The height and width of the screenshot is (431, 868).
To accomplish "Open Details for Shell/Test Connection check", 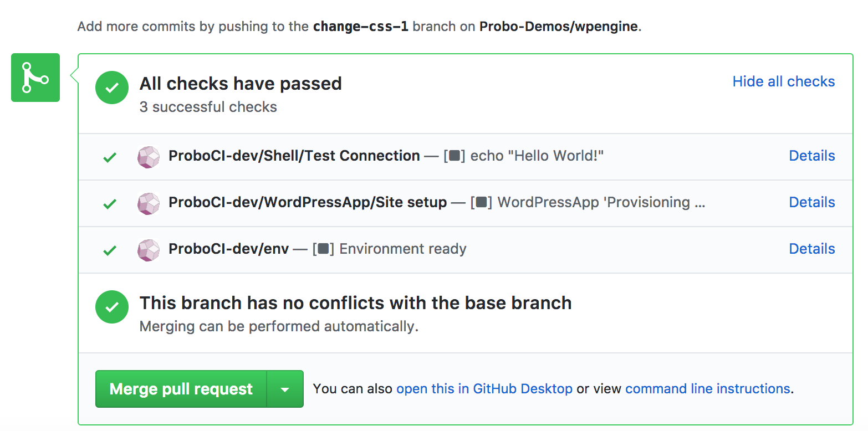I will click(x=811, y=156).
